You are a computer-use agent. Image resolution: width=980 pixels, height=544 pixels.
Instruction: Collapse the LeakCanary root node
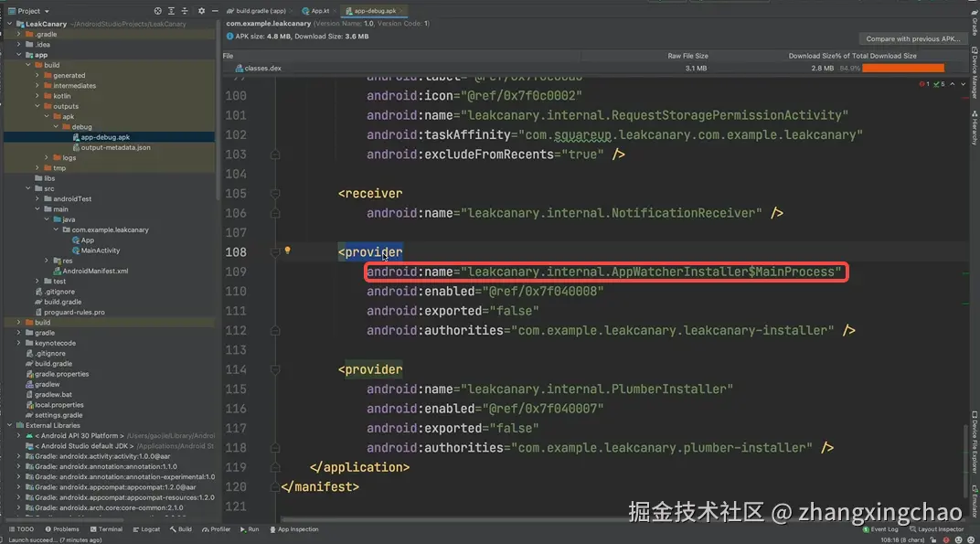tap(10, 24)
